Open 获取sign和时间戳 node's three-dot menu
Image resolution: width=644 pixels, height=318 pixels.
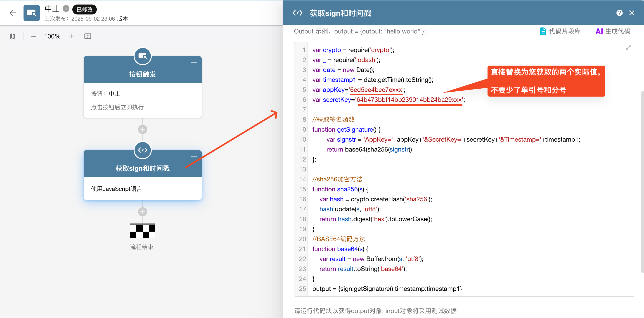pyautogui.click(x=194, y=157)
